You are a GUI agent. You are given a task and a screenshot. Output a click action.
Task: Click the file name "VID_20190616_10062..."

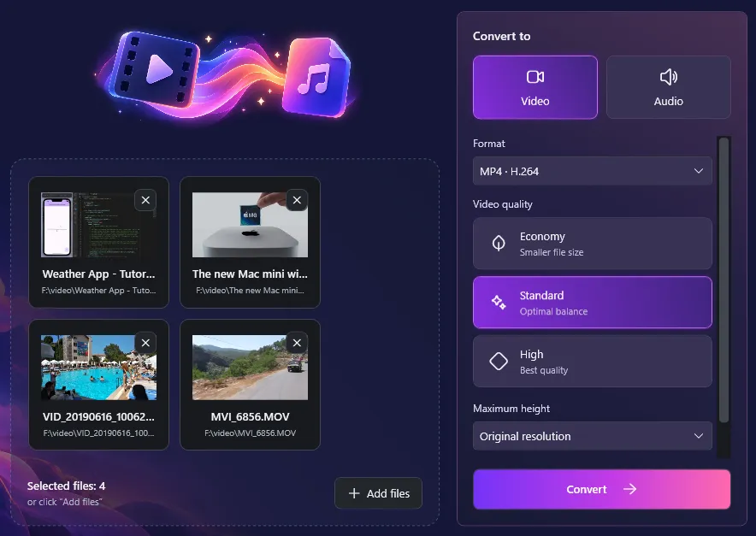[x=99, y=416]
